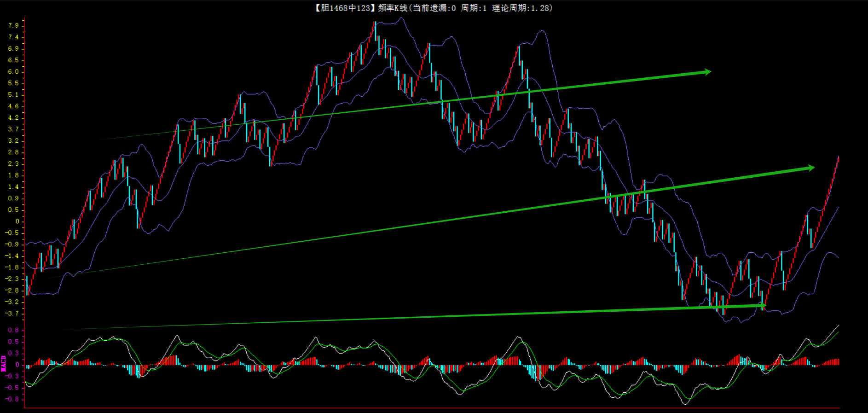Click the 胆1468中123 name in the title

point(345,8)
